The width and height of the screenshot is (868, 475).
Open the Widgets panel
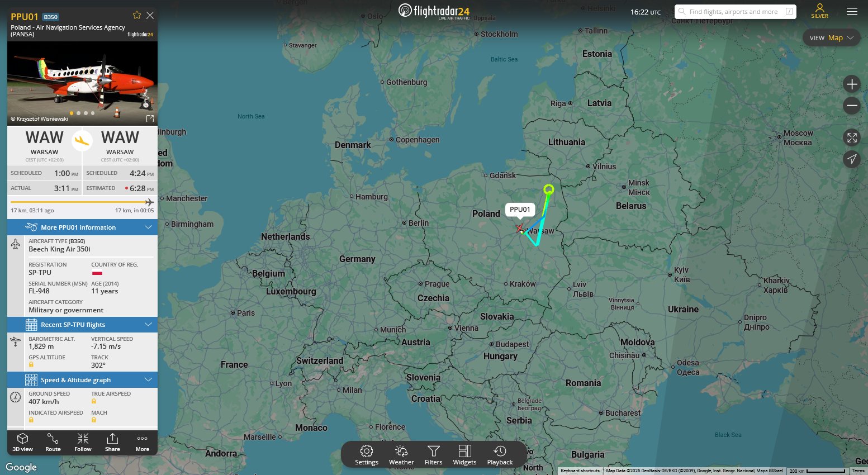pos(464,455)
